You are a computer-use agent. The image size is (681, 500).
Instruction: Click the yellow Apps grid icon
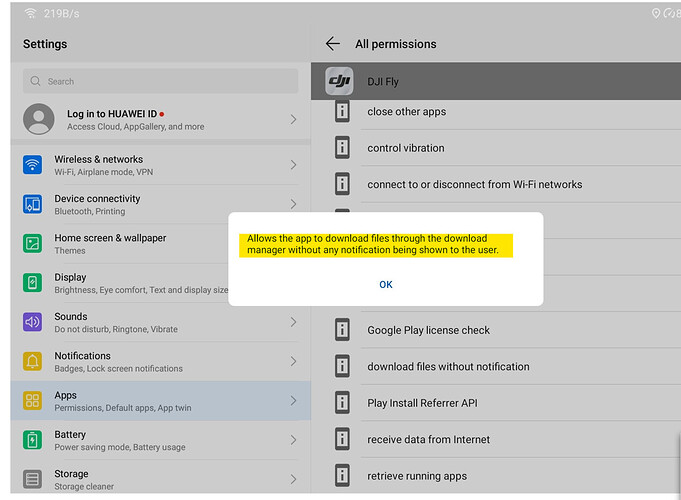pyautogui.click(x=33, y=401)
